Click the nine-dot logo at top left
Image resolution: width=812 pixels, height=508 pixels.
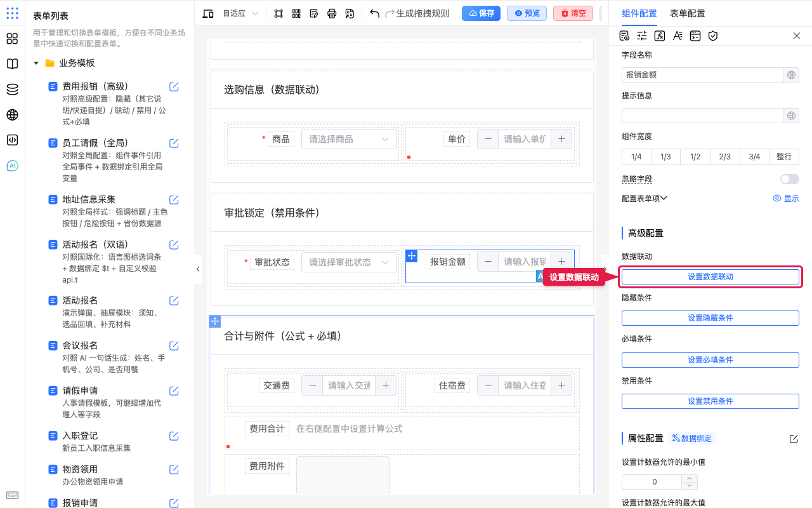(x=12, y=13)
